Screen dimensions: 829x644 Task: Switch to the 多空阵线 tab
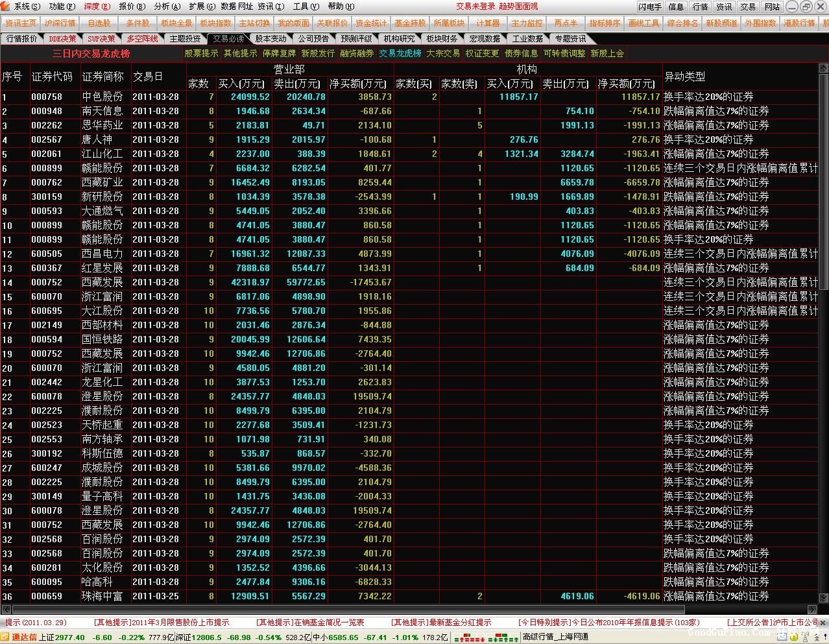pos(143,39)
